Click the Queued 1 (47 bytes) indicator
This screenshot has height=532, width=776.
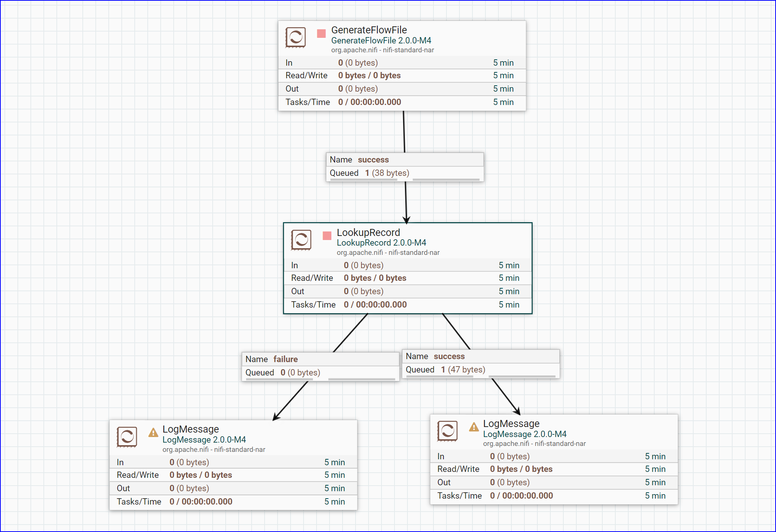point(445,370)
